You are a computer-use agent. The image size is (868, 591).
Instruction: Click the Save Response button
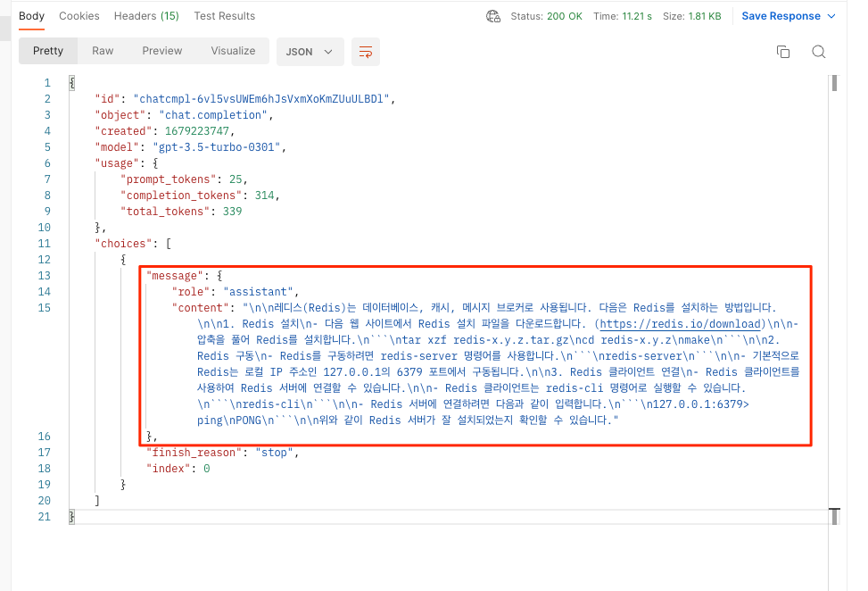tap(781, 16)
